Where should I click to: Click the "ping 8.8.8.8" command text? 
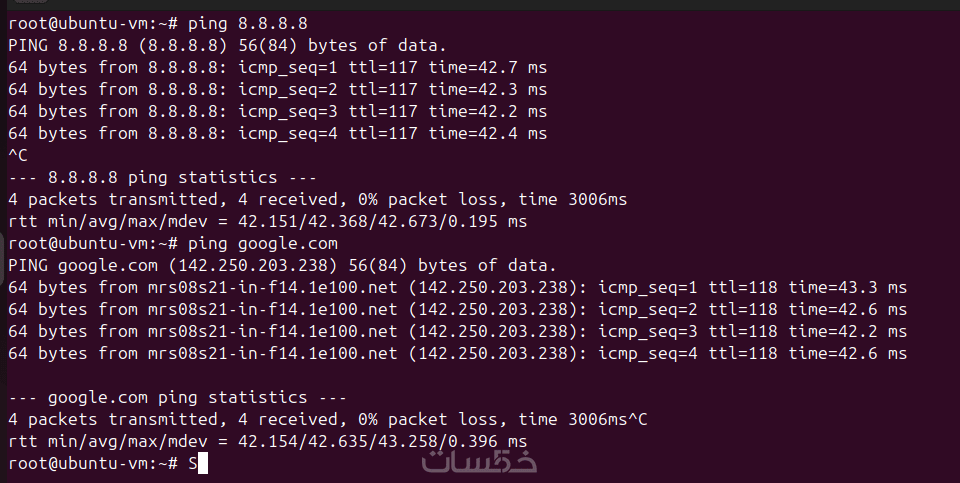(247, 23)
